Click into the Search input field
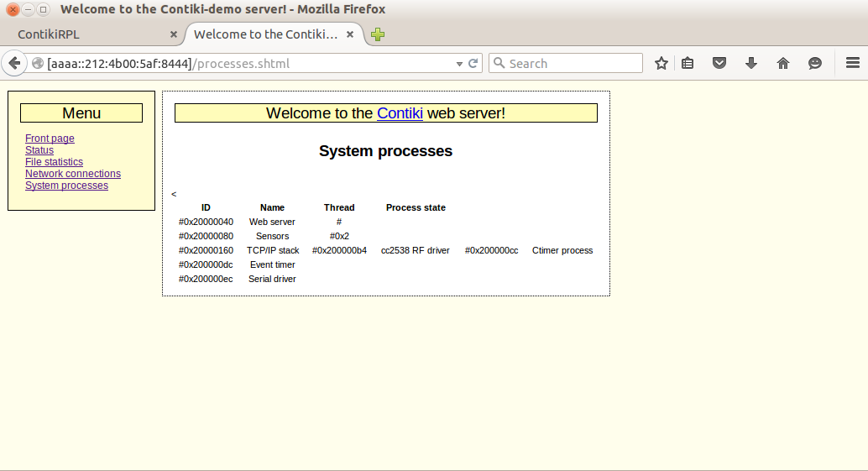868x471 pixels. tap(573, 64)
